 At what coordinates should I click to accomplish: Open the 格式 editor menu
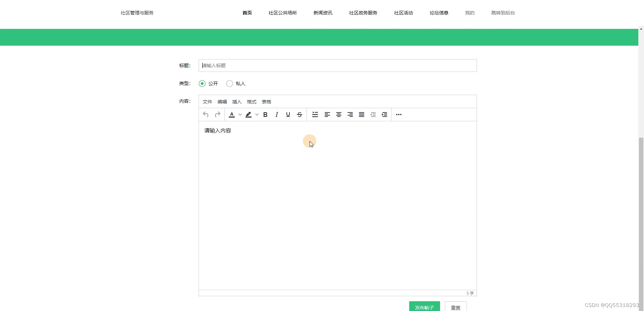point(252,102)
